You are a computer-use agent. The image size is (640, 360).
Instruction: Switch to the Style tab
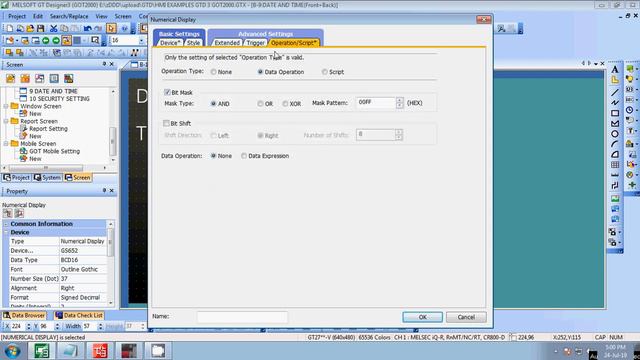point(193,43)
